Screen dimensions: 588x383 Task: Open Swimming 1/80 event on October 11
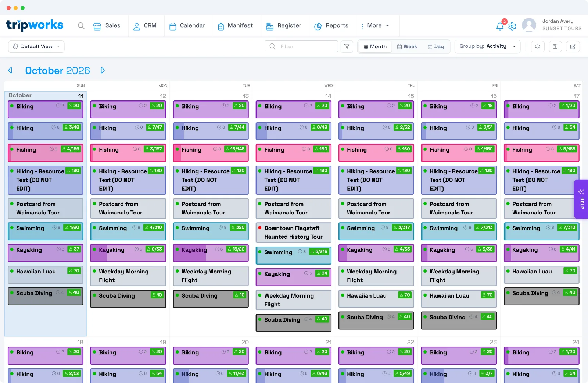pyautogui.click(x=46, y=231)
